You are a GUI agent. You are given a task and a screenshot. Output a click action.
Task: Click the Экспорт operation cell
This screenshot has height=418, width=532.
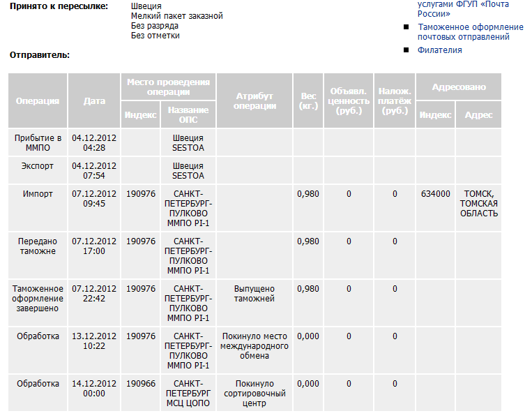[x=38, y=166]
